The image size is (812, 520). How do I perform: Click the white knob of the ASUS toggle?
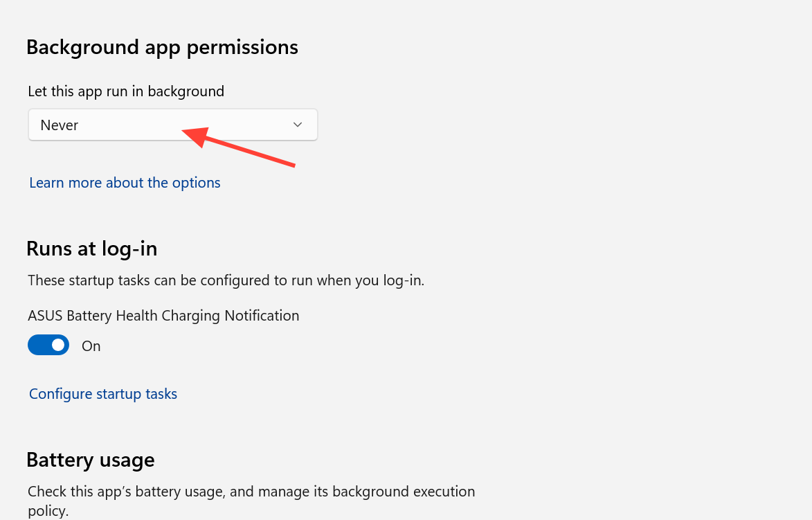click(x=59, y=345)
